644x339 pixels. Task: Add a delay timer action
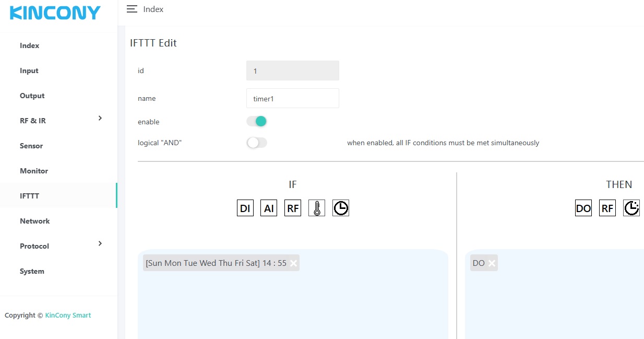point(631,208)
